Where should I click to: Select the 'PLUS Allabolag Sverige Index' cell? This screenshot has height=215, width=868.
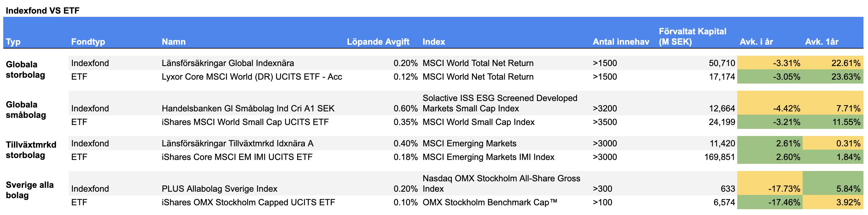(219, 189)
